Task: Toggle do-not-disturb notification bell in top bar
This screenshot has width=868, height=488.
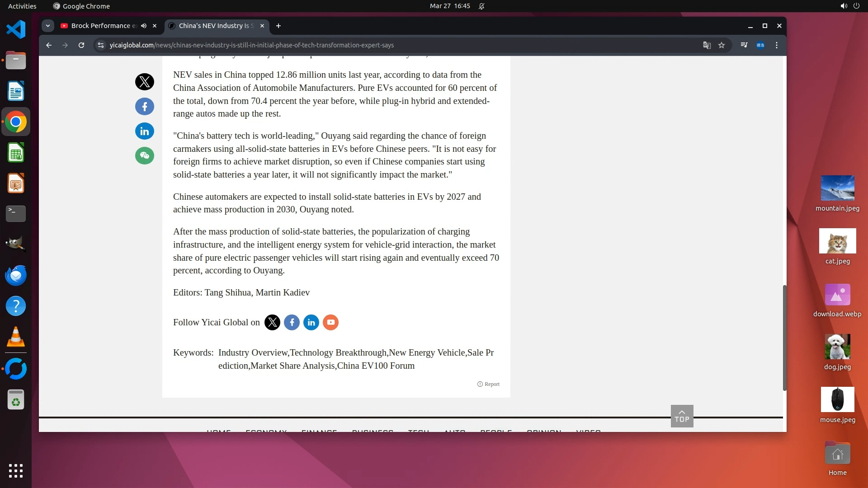Action: pyautogui.click(x=482, y=6)
